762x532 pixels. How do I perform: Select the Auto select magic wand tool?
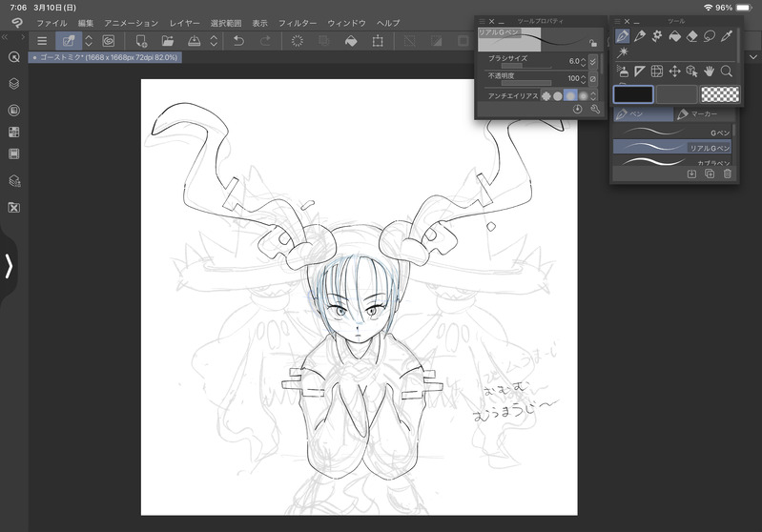pos(623,52)
